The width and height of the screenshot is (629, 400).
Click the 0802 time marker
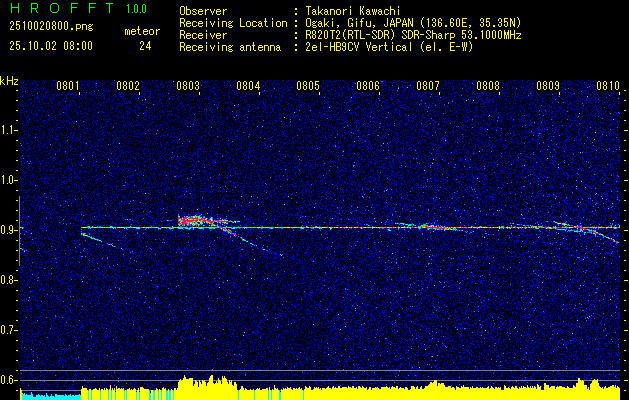pyautogui.click(x=128, y=86)
